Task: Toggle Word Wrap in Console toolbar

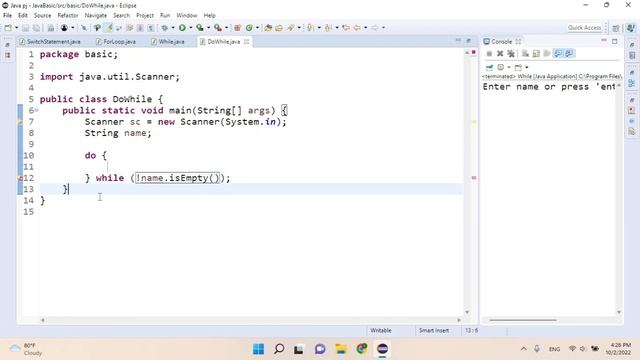Action: 547,53
